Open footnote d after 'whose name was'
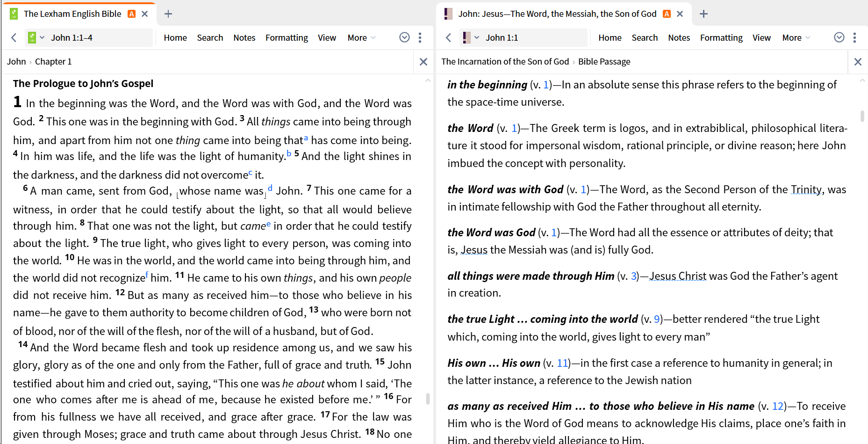Screen dimensions: 868x444 pos(270,188)
